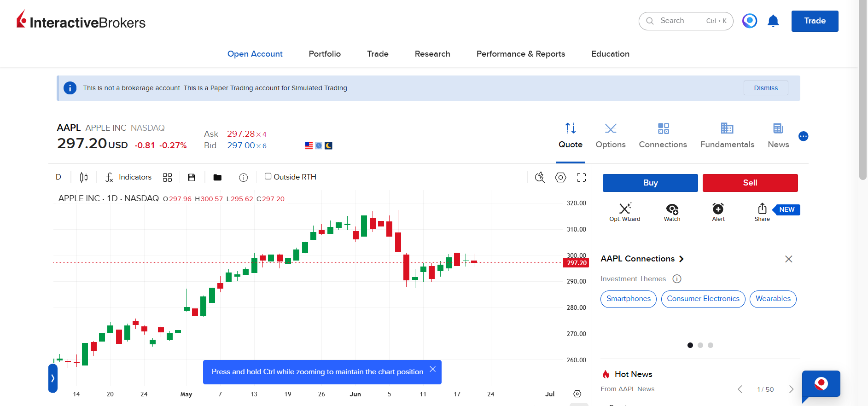The width and height of the screenshot is (868, 406).
Task: Open the Portfolio menu
Action: tap(325, 54)
